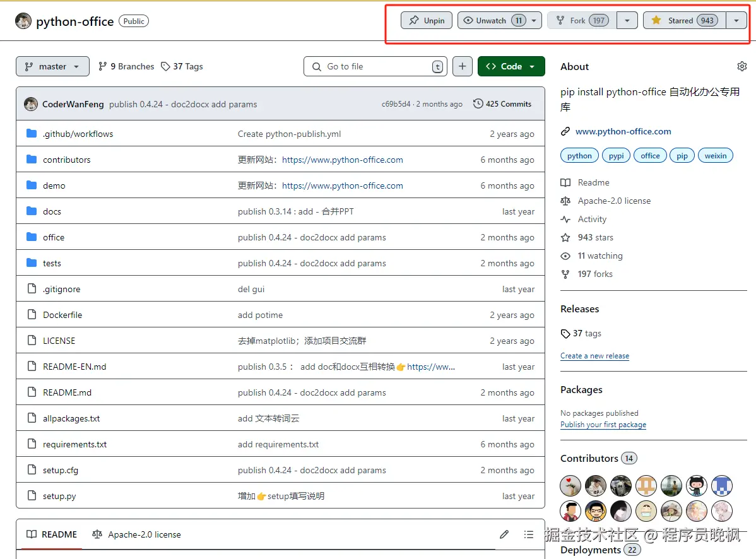This screenshot has width=756, height=559.
Task: Open the 'del gui' commit message
Action: (251, 289)
